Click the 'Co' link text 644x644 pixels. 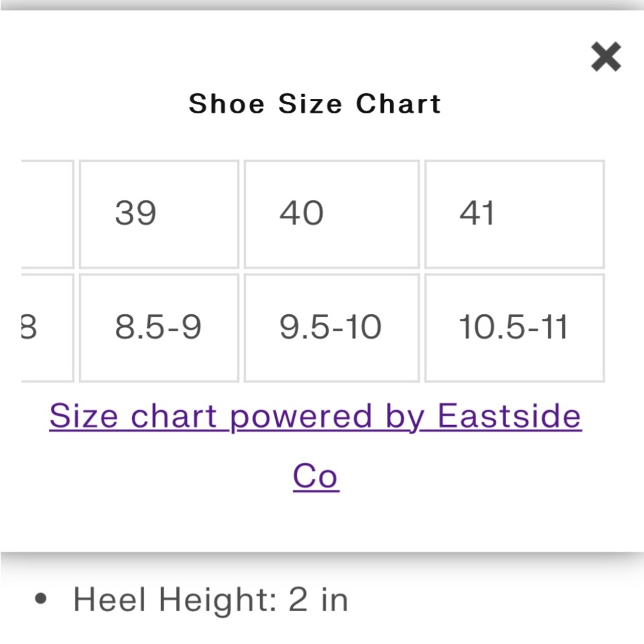316,476
